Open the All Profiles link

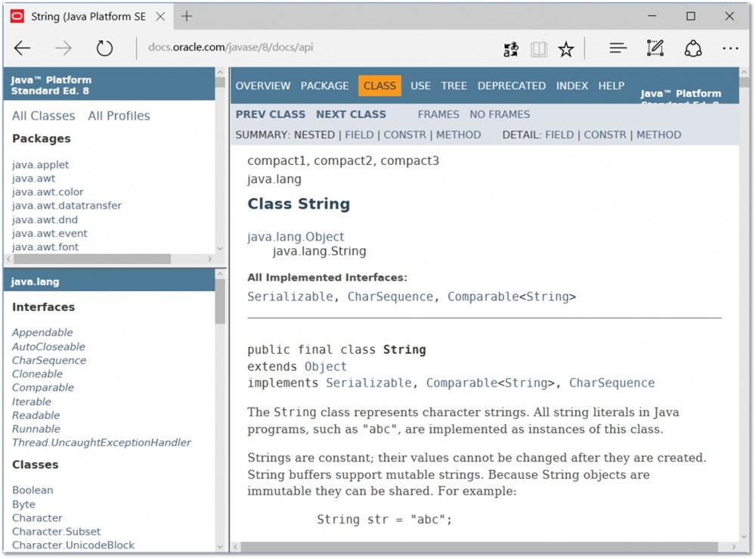pos(119,116)
